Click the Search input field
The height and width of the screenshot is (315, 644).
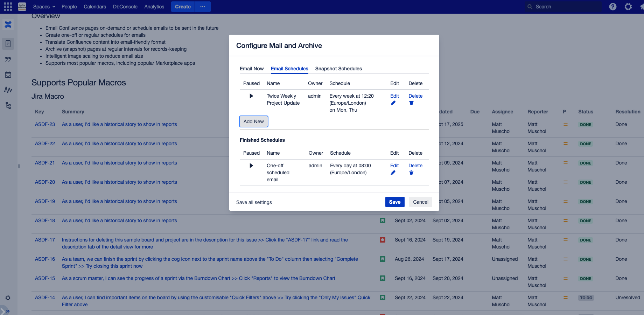click(x=563, y=7)
